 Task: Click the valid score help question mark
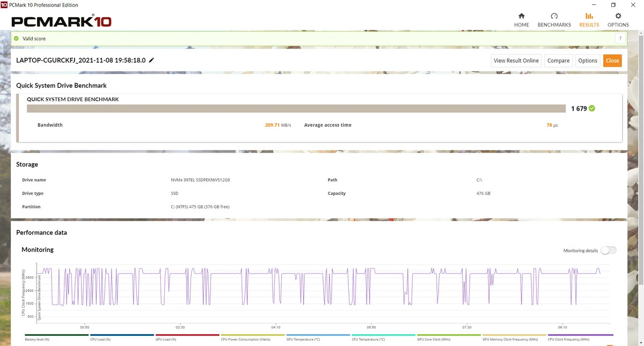point(620,39)
